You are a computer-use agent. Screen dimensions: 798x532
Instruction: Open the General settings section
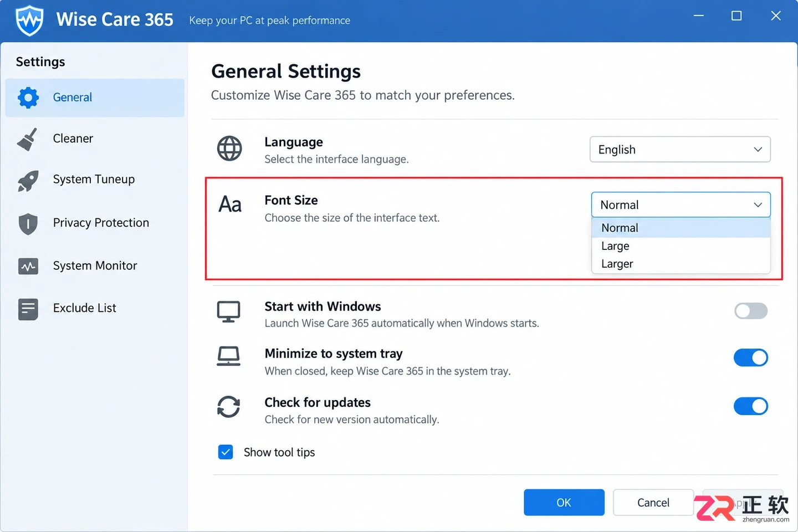pos(95,98)
